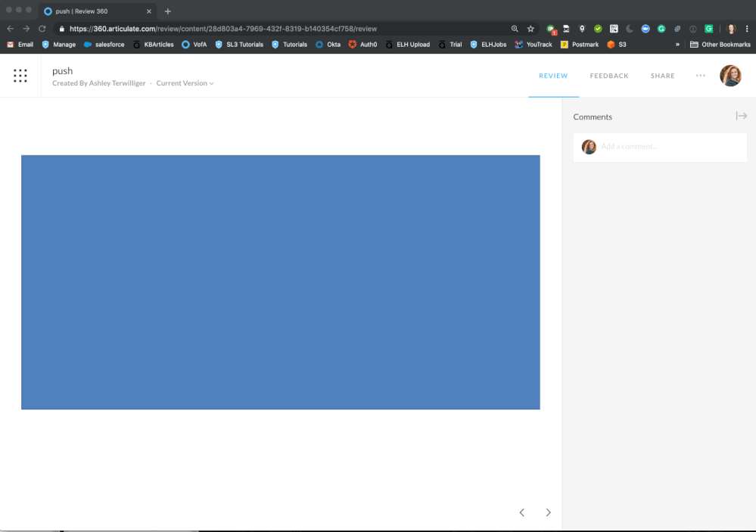Image resolution: width=756 pixels, height=532 pixels.
Task: Open the salesforce bookmark
Action: point(104,45)
